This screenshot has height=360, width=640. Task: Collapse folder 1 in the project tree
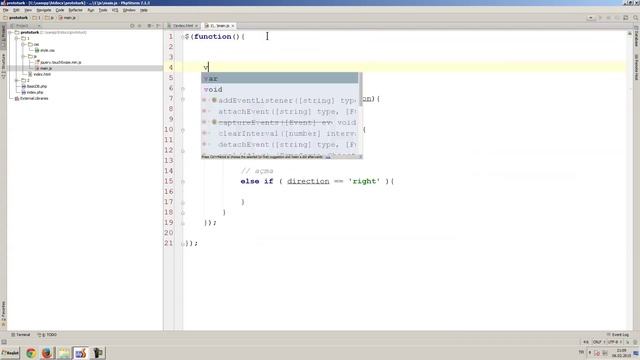pyautogui.click(x=17, y=38)
